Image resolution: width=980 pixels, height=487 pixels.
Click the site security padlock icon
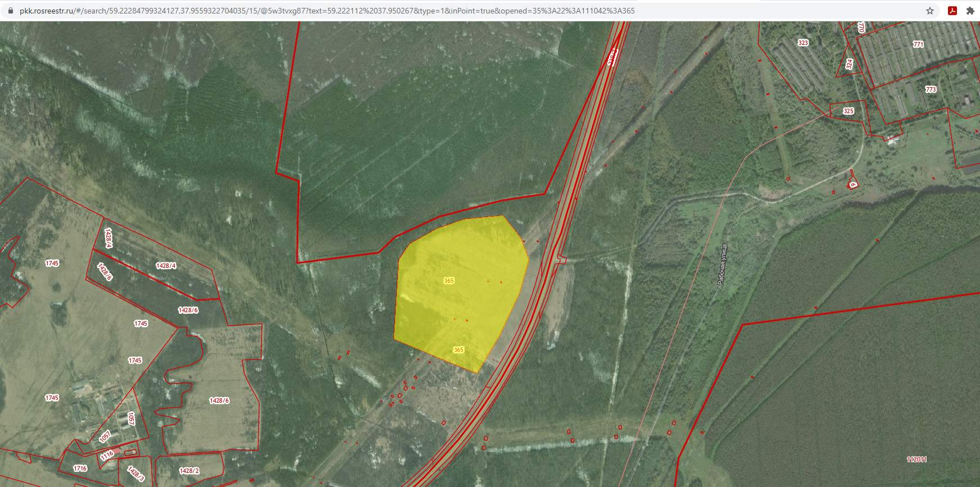10,11
